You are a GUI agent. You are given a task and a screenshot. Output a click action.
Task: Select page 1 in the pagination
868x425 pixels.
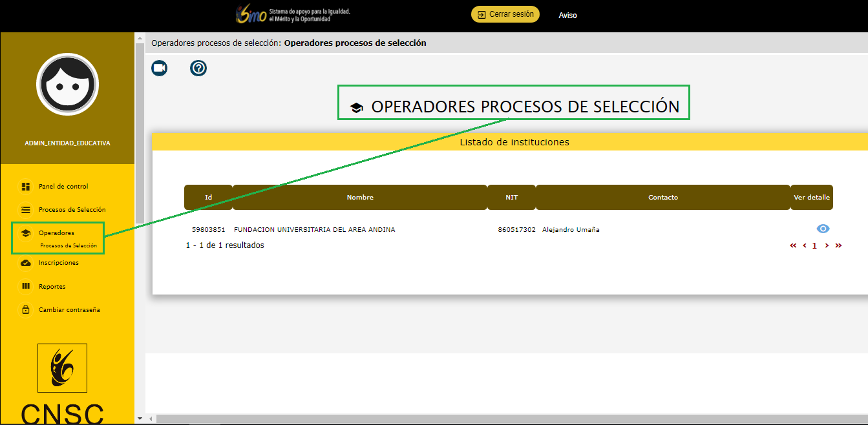[815, 245]
